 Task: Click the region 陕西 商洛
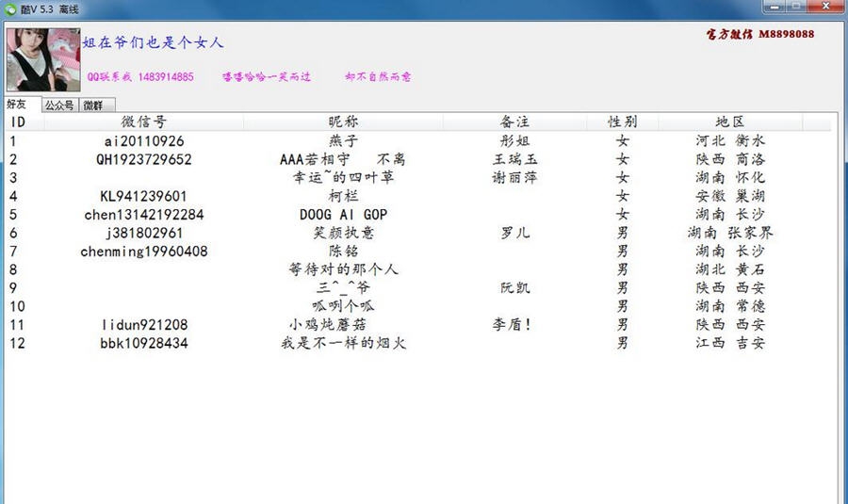730,159
